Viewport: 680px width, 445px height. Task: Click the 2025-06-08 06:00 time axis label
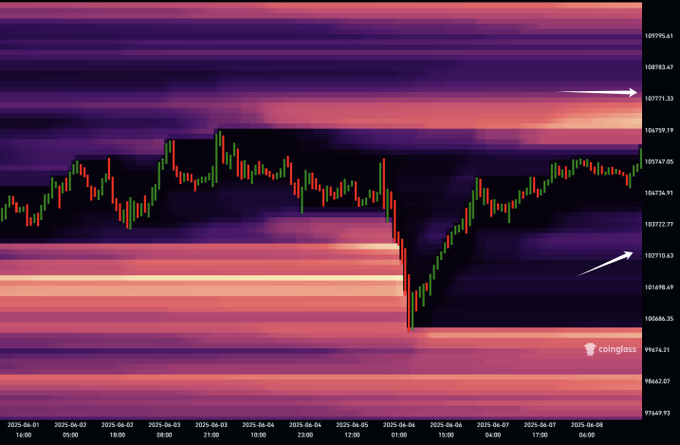point(587,430)
